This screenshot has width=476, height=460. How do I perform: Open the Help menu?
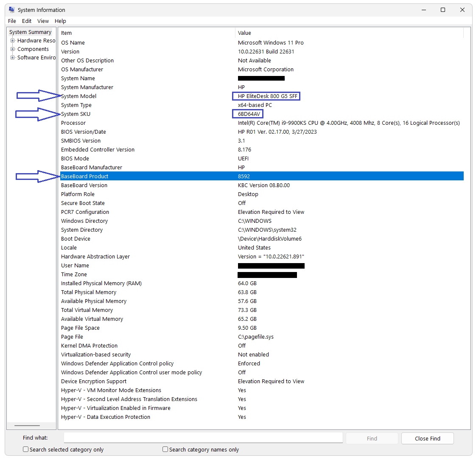click(60, 21)
